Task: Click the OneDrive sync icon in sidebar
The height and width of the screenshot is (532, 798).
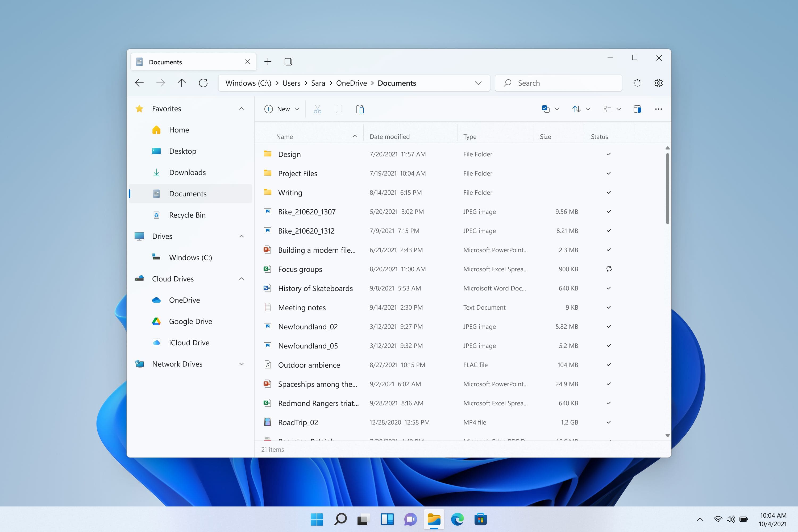Action: click(157, 300)
